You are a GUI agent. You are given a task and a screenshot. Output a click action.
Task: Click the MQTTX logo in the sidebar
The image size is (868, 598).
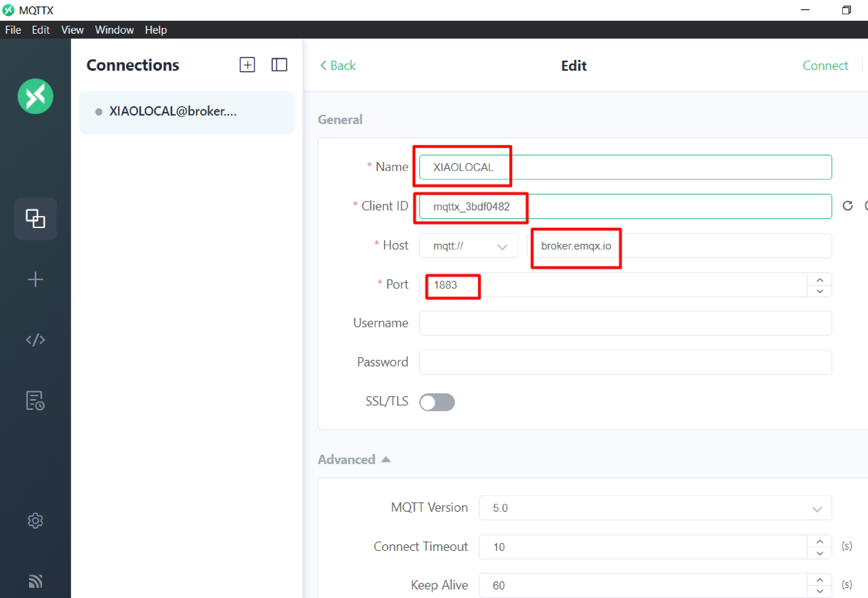click(x=35, y=96)
